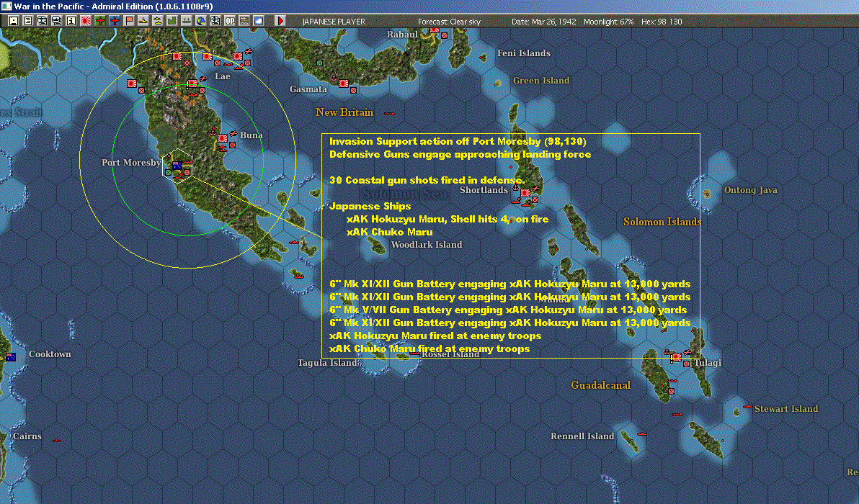The width and height of the screenshot is (859, 504).
Task: Select the green unit marker on New Britain
Action: [x=320, y=63]
